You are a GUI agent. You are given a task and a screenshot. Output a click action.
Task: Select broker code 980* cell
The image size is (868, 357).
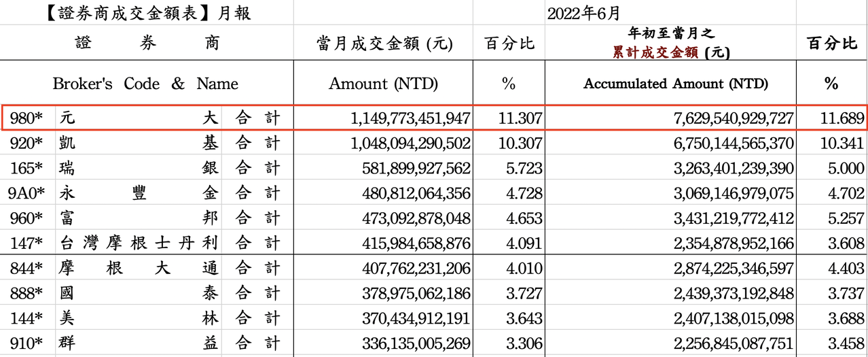coord(26,118)
